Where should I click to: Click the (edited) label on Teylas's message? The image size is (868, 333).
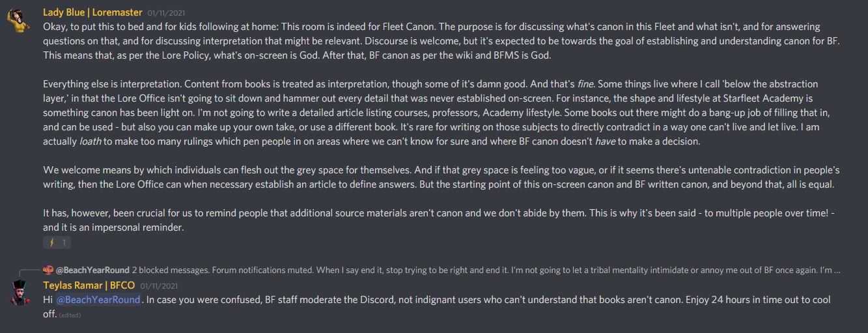pos(70,315)
